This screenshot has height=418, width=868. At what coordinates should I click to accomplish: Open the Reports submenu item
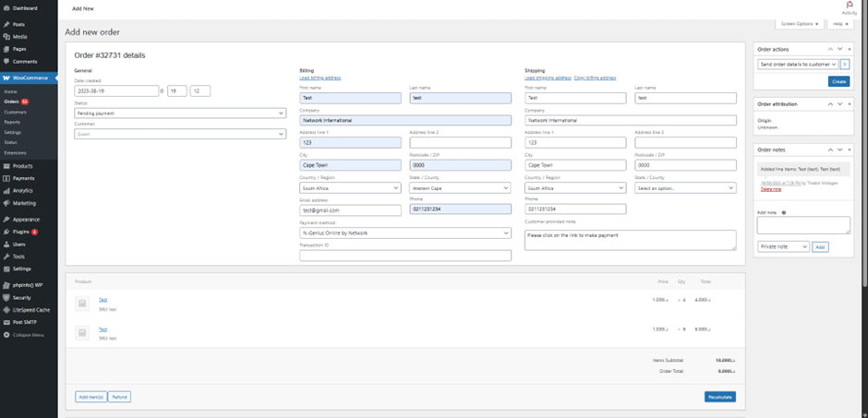pos(12,122)
